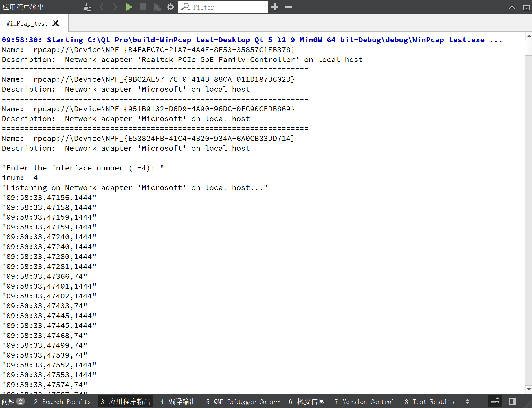Open output pane settings with the gear icon
This screenshot has width=532, height=408.
pyautogui.click(x=171, y=7)
